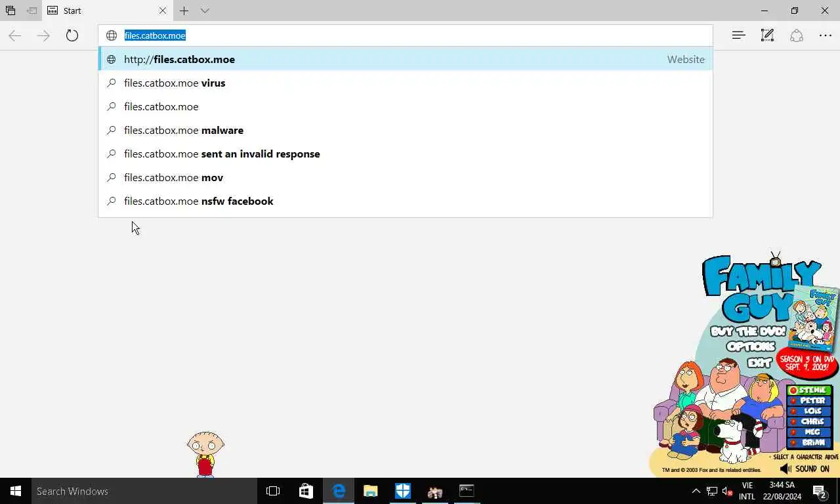
Task: Show hidden tray icons chevron
Action: coord(696,491)
